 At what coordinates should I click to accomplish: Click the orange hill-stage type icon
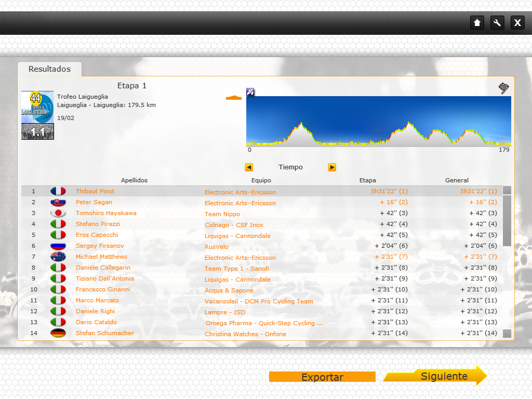click(234, 98)
